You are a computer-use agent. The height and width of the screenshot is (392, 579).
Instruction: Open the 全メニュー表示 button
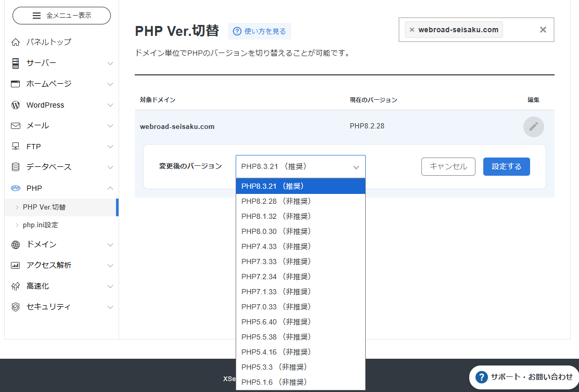click(x=62, y=16)
